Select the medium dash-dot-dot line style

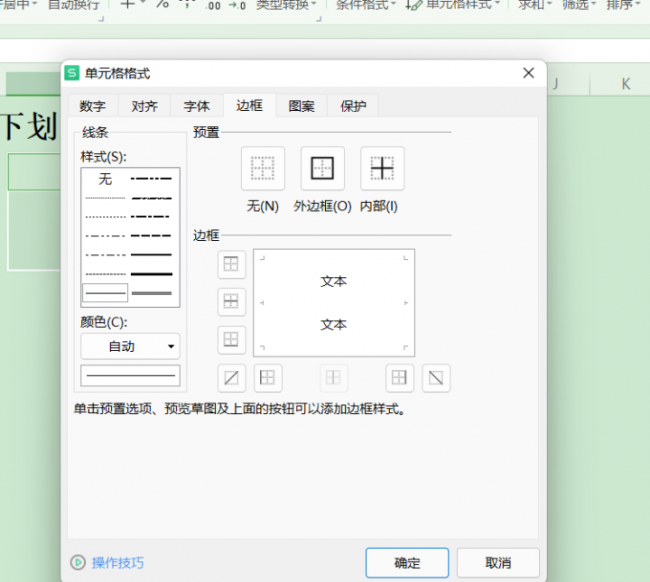pos(151,179)
